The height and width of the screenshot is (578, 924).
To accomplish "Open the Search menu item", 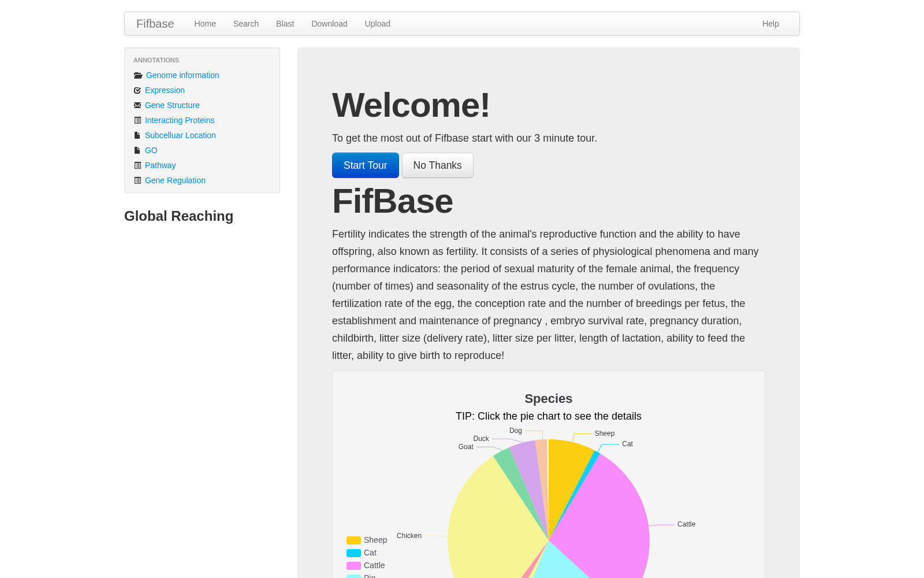I will coord(246,24).
